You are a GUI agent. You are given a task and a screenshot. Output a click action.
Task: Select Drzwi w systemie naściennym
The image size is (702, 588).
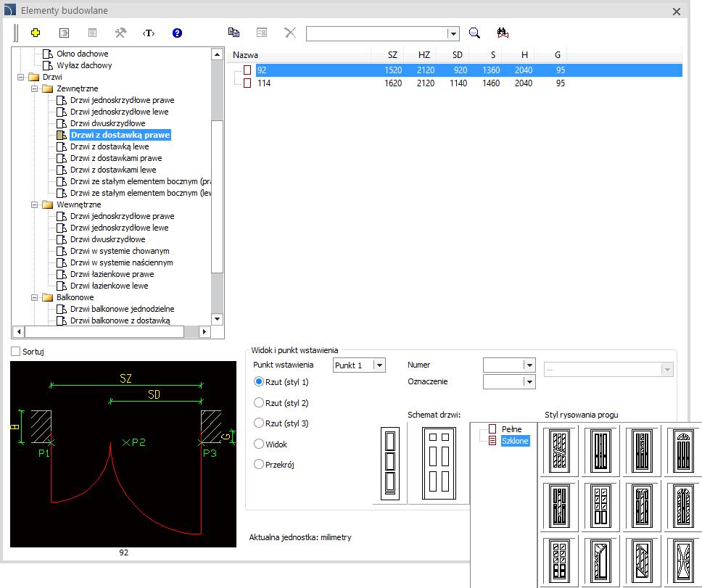121,262
